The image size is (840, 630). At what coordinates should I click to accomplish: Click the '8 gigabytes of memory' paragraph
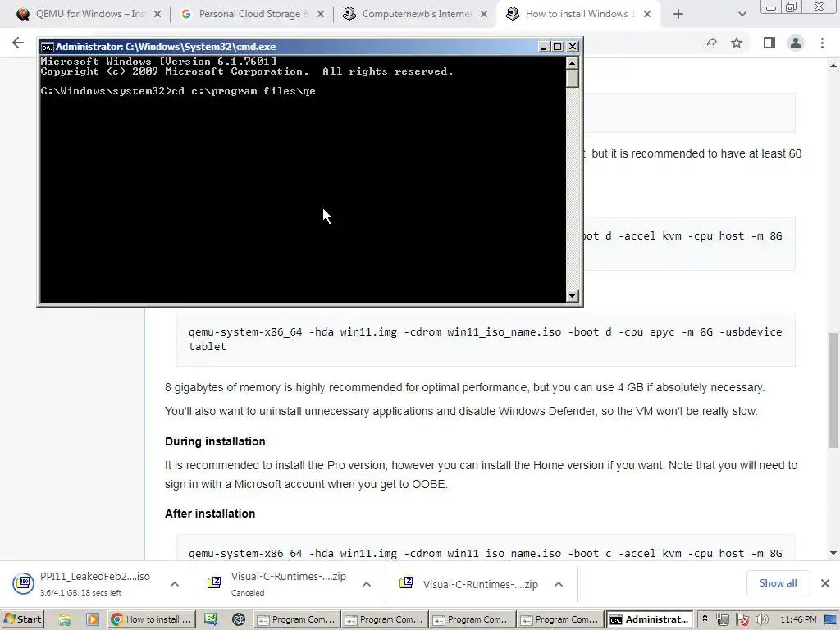(x=464, y=387)
